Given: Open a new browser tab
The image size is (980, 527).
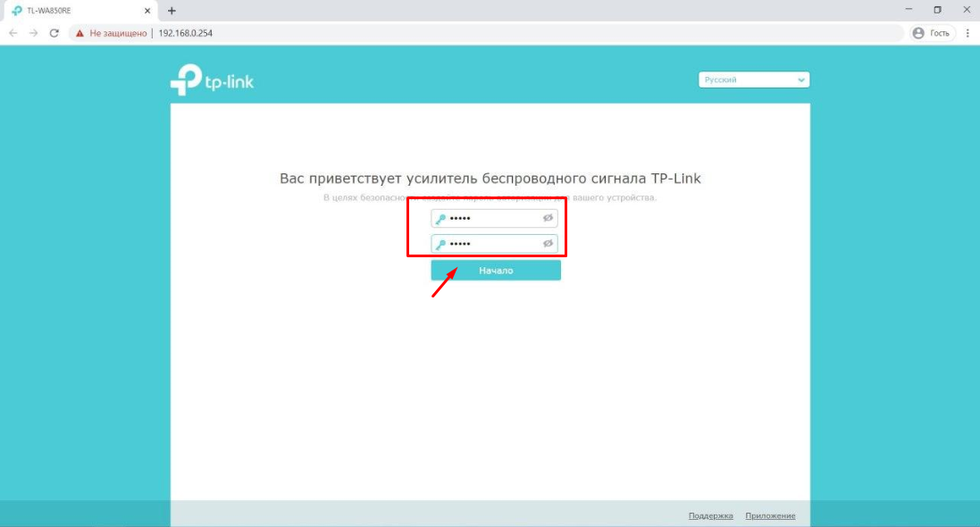Looking at the screenshot, I should point(172,11).
